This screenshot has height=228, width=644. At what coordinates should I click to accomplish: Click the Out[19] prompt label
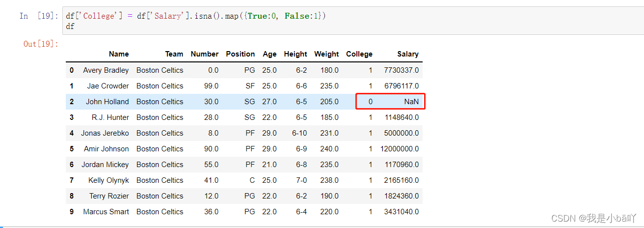[41, 44]
